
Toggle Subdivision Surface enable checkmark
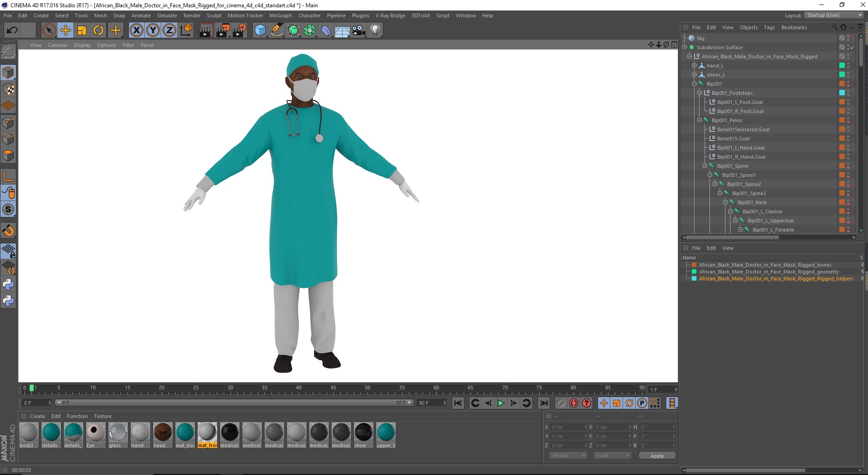click(853, 47)
